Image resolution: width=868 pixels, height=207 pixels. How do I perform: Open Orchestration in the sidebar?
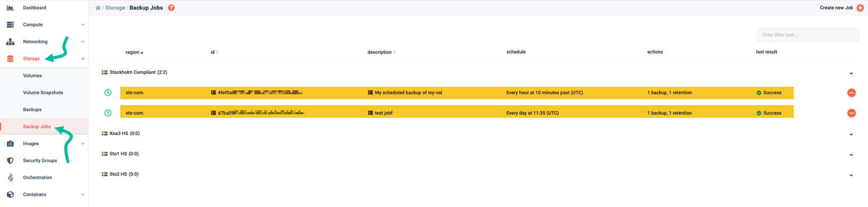pos(37,178)
